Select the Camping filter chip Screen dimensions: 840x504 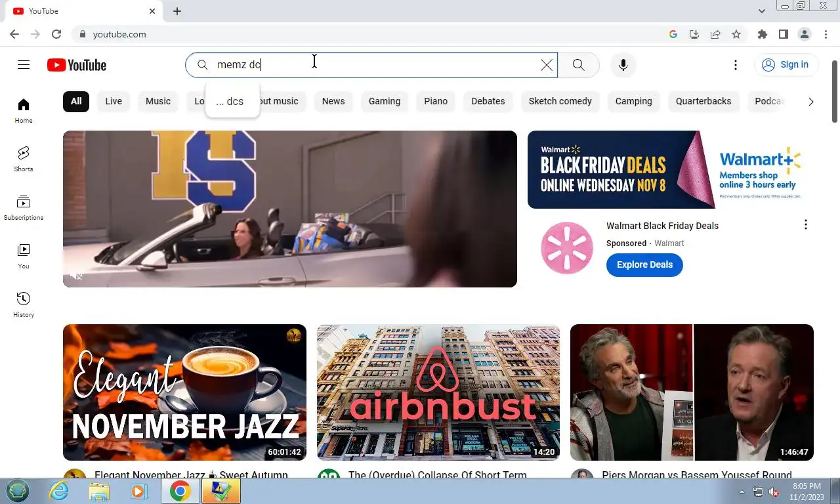coord(634,101)
